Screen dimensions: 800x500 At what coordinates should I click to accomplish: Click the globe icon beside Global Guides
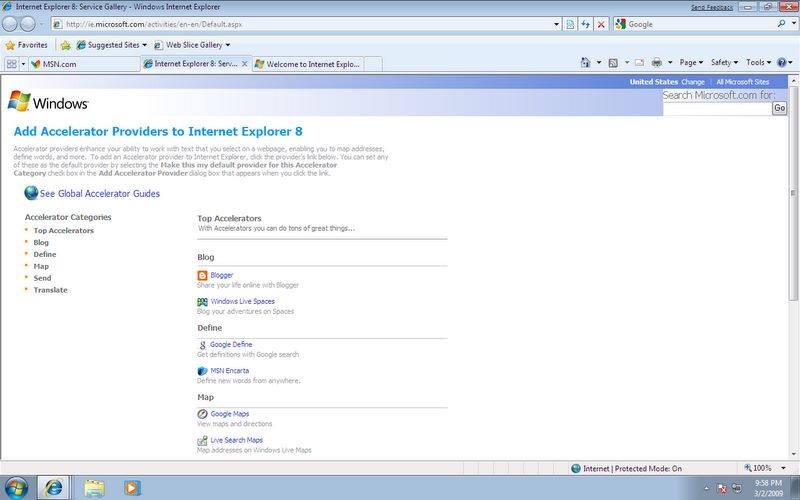(x=31, y=193)
